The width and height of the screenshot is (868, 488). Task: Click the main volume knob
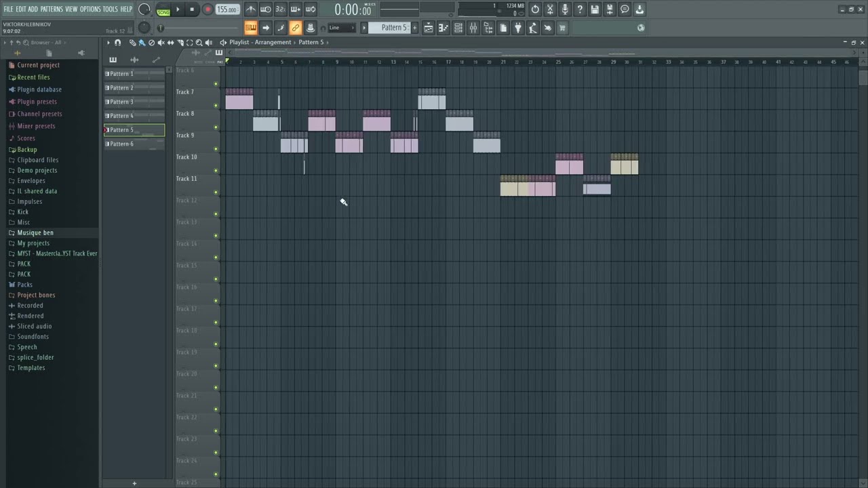click(x=144, y=9)
